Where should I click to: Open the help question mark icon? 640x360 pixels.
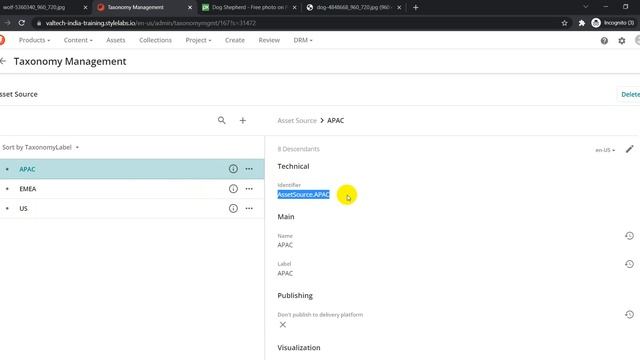(x=604, y=40)
